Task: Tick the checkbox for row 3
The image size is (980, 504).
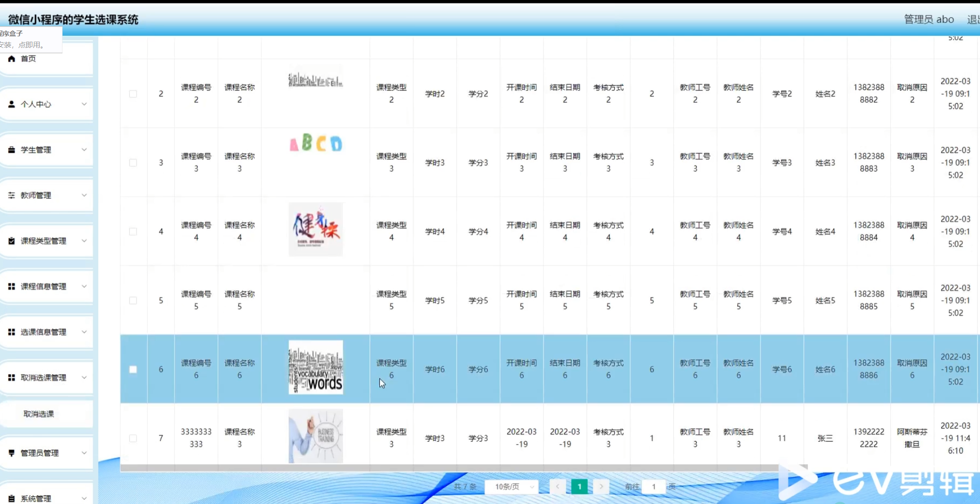Action: point(133,163)
